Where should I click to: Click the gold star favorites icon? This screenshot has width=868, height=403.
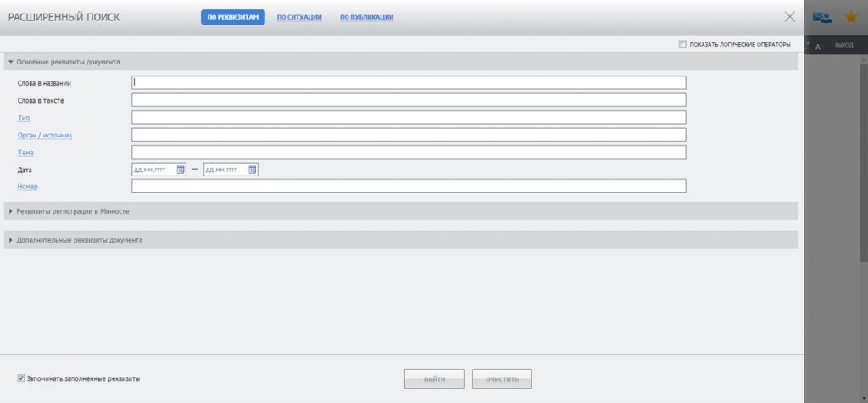click(851, 17)
